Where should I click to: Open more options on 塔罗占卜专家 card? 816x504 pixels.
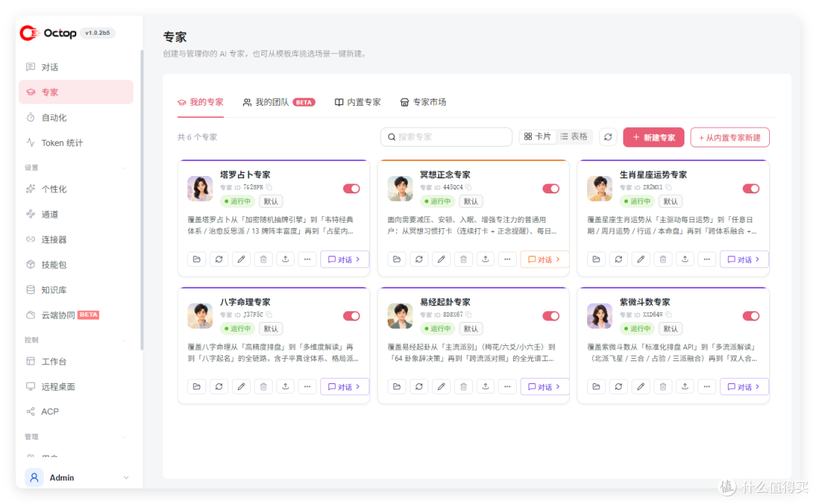coord(308,259)
